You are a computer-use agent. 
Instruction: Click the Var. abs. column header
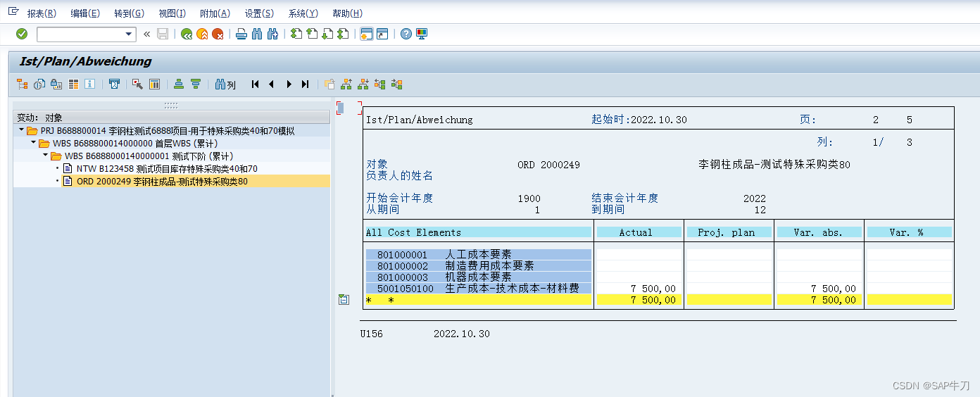click(x=819, y=232)
